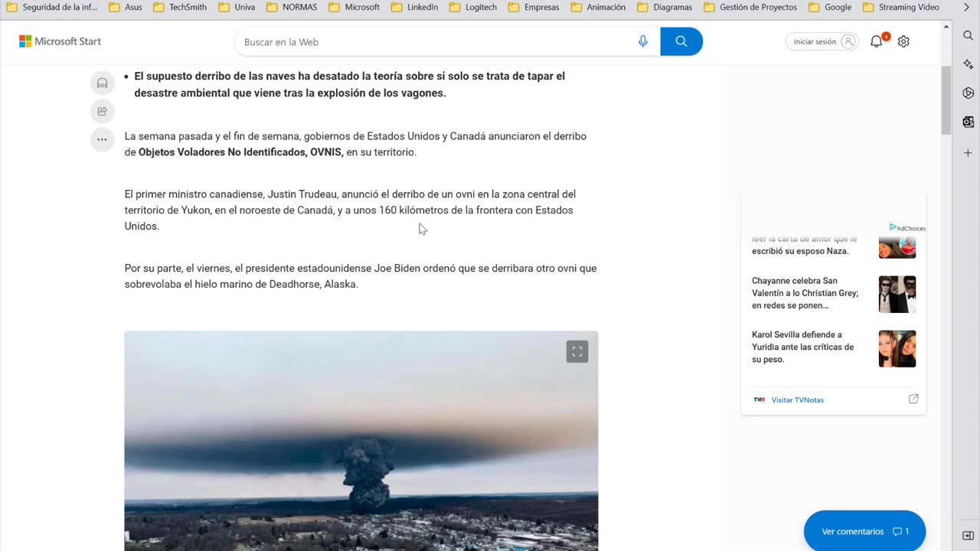Start voice search with microphone icon
The image size is (980, 551).
click(643, 41)
